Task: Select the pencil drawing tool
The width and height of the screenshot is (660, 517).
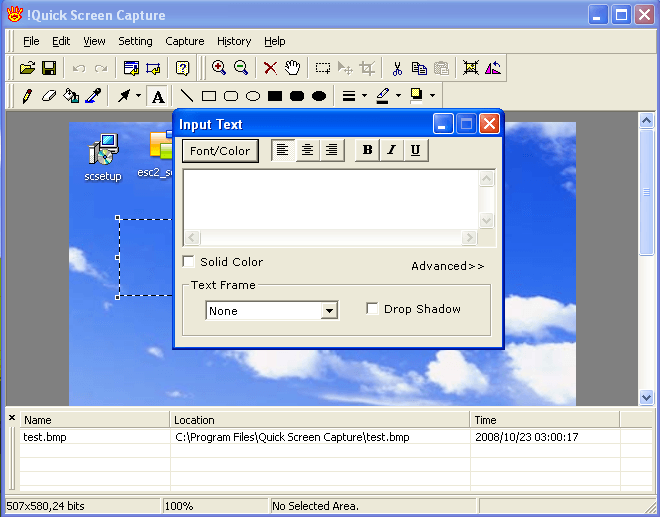Action: click(x=27, y=96)
